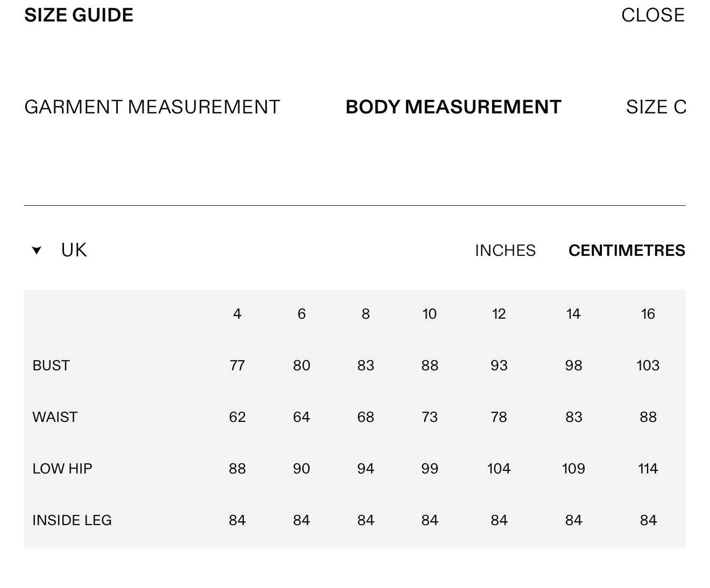The image size is (710, 588).
Task: Click bust value 103 for size 16
Action: (648, 365)
